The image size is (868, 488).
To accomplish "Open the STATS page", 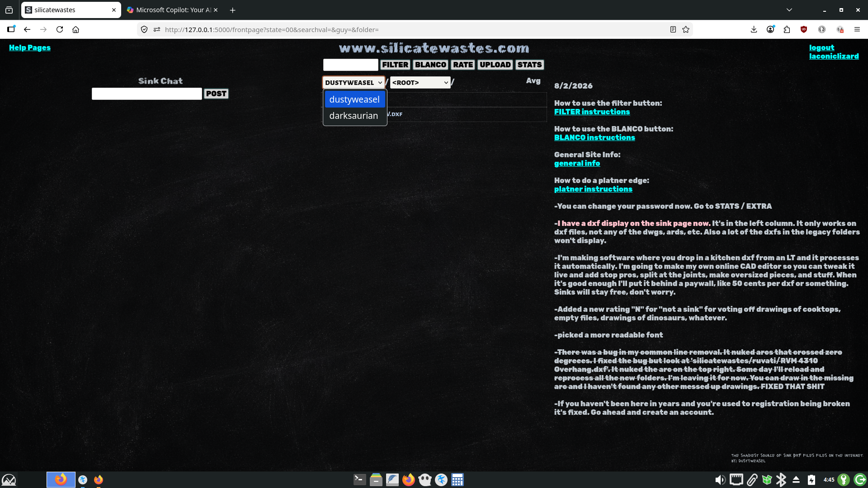I will (529, 65).
